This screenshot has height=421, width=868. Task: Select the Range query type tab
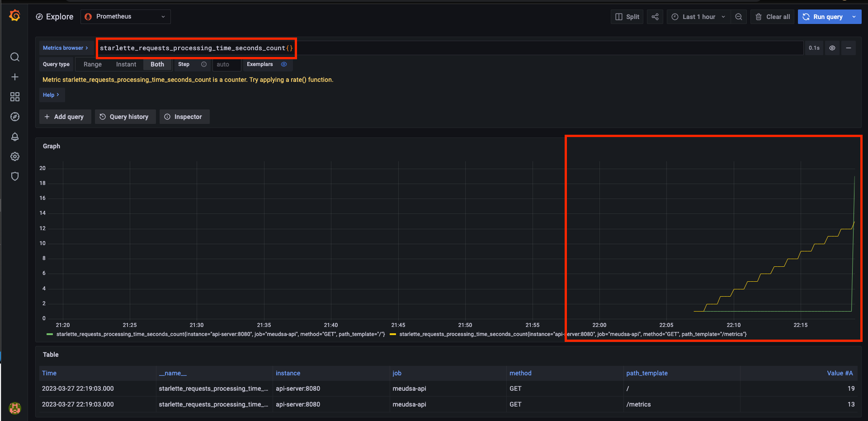pos(92,64)
